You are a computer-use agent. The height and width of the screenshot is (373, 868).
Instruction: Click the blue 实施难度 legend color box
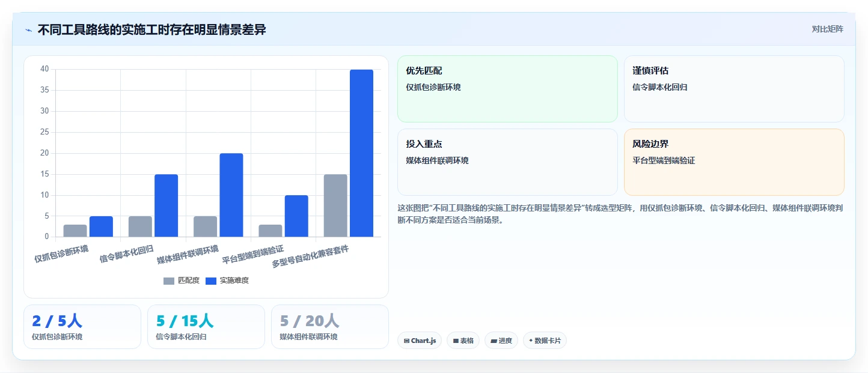pyautogui.click(x=211, y=281)
